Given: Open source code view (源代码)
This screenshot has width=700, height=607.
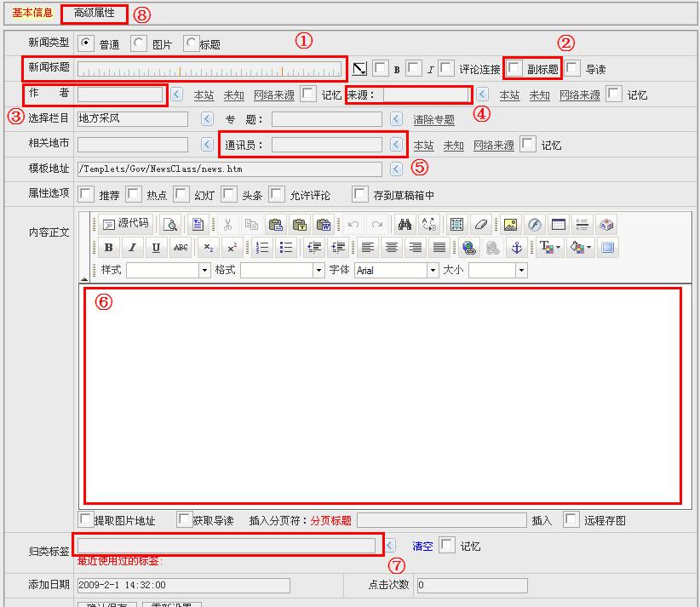Looking at the screenshot, I should click(x=125, y=224).
